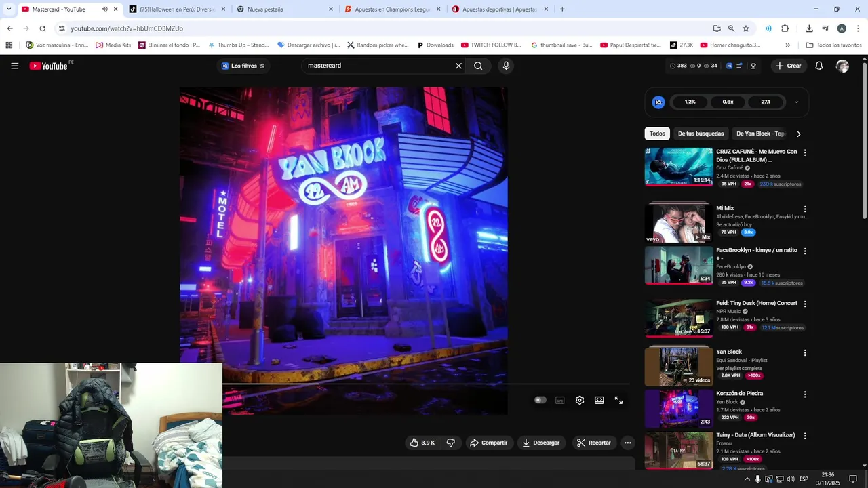Open the vidIQ list icon in header
The image size is (868, 488).
740,66
